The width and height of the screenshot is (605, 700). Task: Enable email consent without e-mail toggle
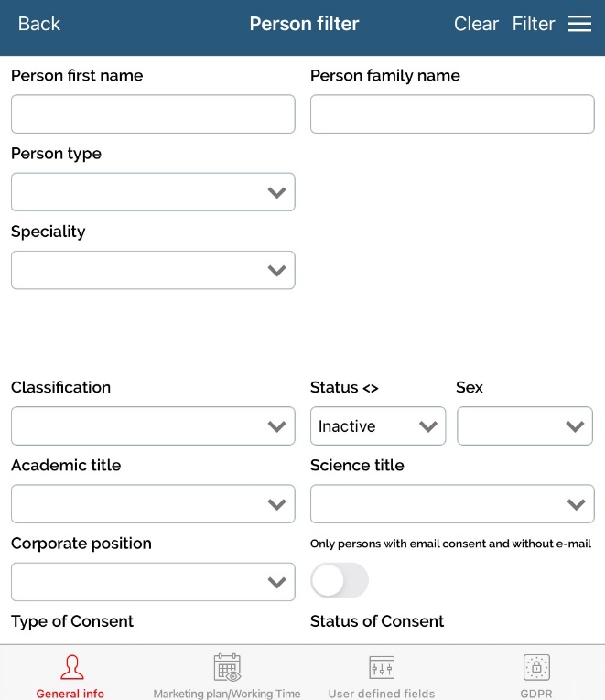pos(340,580)
